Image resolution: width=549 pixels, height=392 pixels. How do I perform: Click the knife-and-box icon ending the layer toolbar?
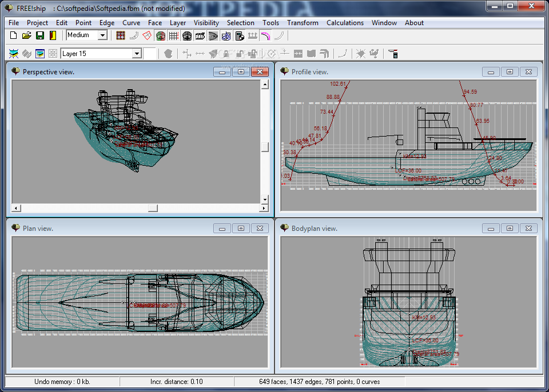pyautogui.click(x=393, y=54)
